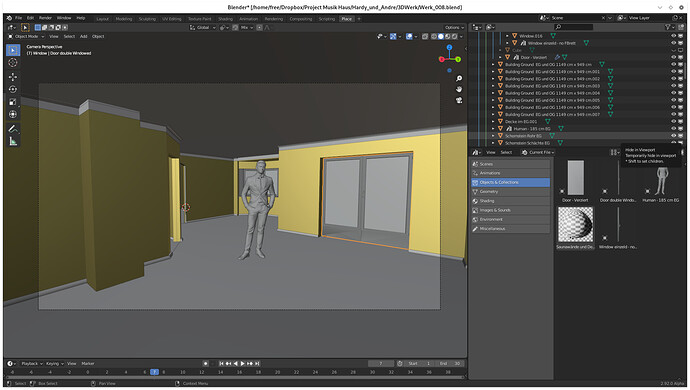Switch to the Place workspace tab
This screenshot has width=690, height=390.
click(347, 19)
